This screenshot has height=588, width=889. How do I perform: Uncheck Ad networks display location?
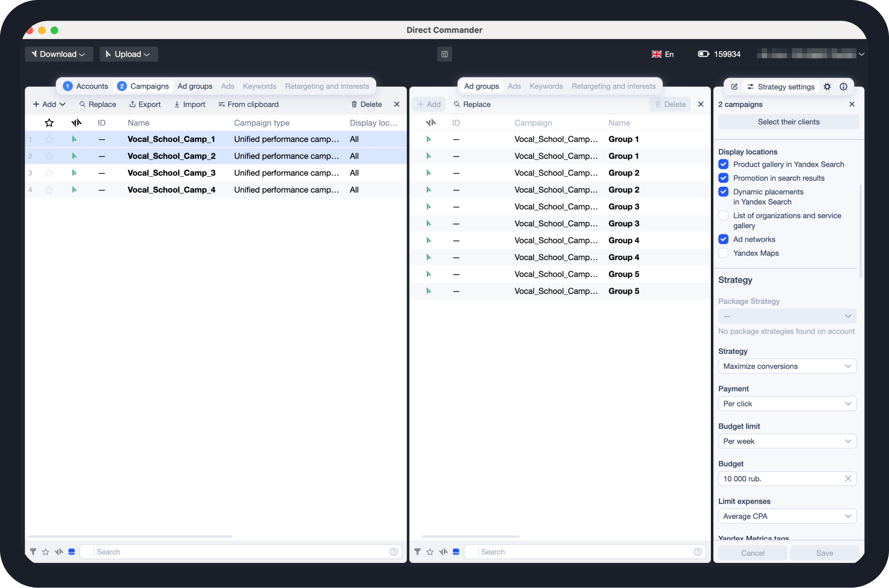pyautogui.click(x=723, y=239)
